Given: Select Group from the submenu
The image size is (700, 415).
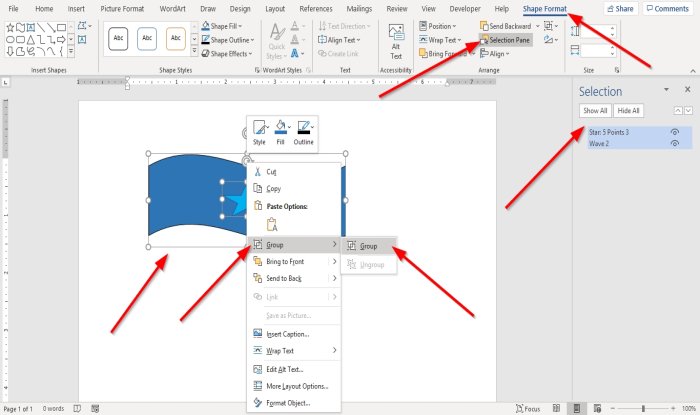Looking at the screenshot, I should 368,246.
